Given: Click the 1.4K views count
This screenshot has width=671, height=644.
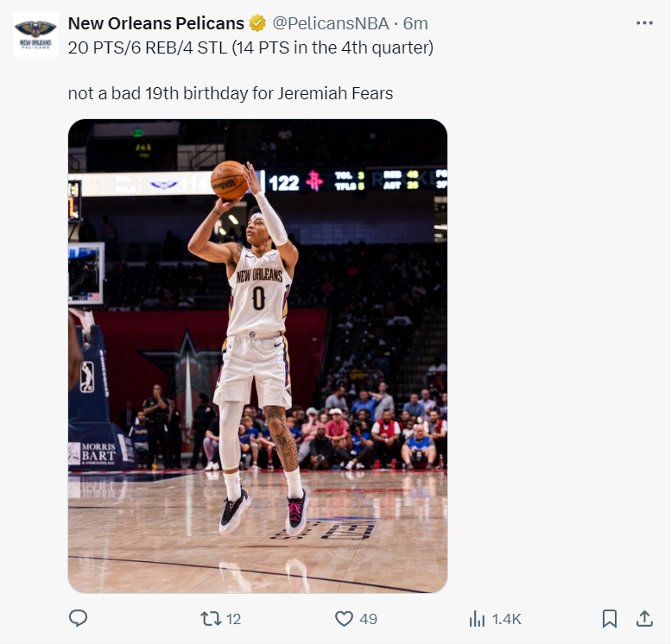Looking at the screenshot, I should 506,619.
